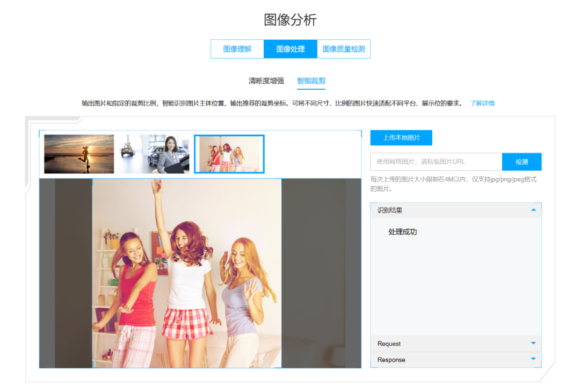This screenshot has height=392, width=580.
Task: Expand the Request section arrow
Action: tap(533, 343)
